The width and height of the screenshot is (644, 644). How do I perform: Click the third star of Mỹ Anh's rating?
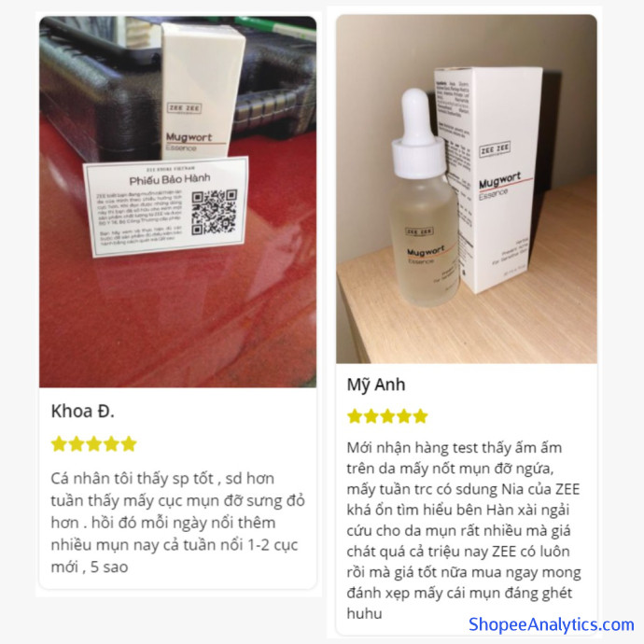[x=387, y=416]
